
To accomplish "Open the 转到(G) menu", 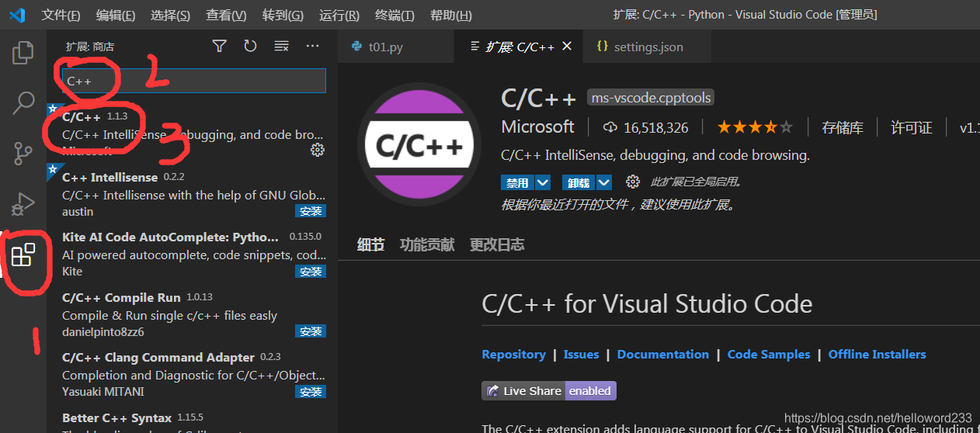I will 282,16.
